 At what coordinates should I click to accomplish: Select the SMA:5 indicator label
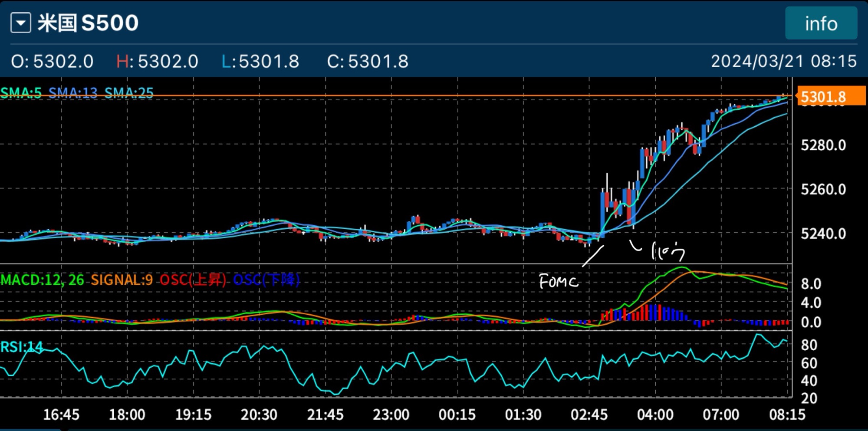(x=21, y=93)
